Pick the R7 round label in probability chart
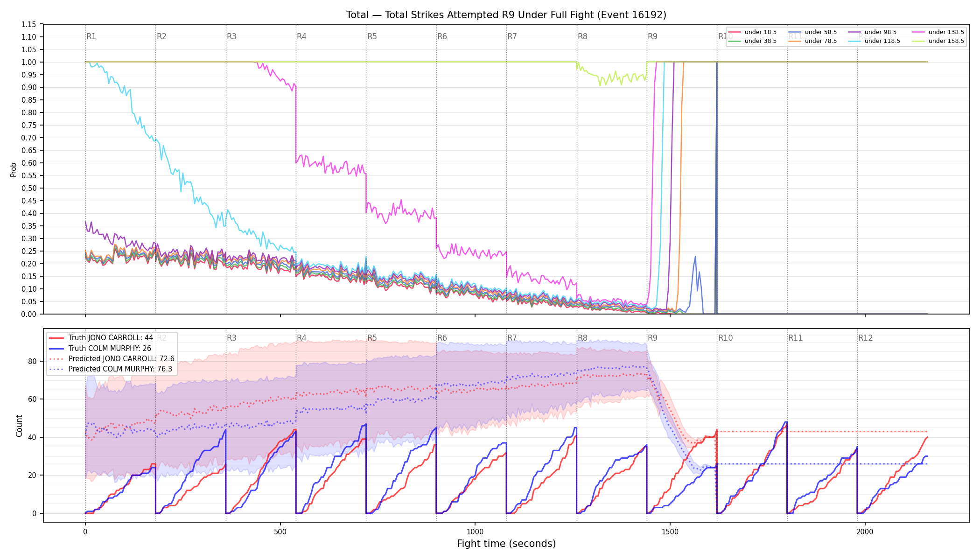The width and height of the screenshot is (980, 560). point(512,36)
